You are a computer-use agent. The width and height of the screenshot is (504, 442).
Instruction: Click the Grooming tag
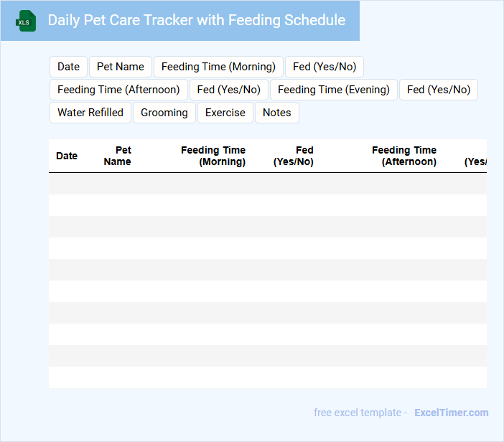164,113
